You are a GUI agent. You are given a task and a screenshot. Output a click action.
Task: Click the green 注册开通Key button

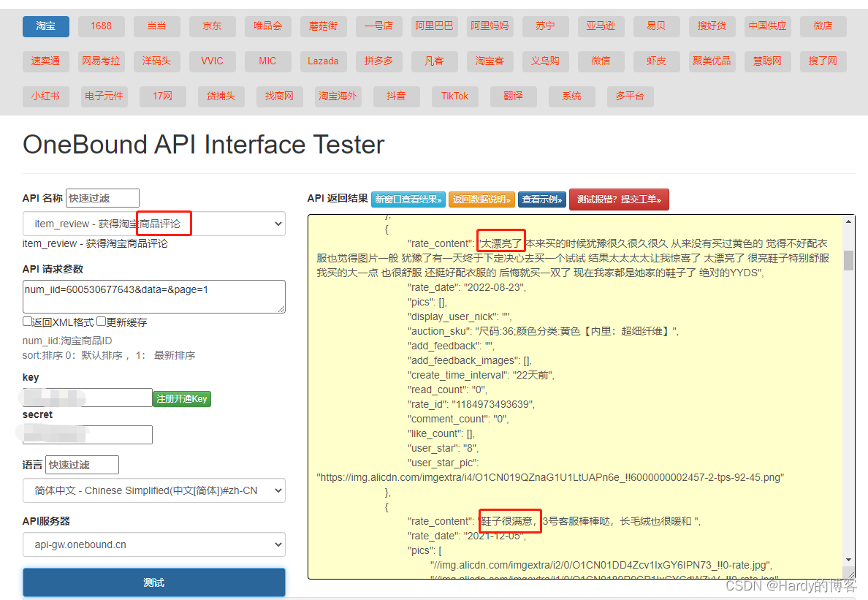(x=182, y=398)
